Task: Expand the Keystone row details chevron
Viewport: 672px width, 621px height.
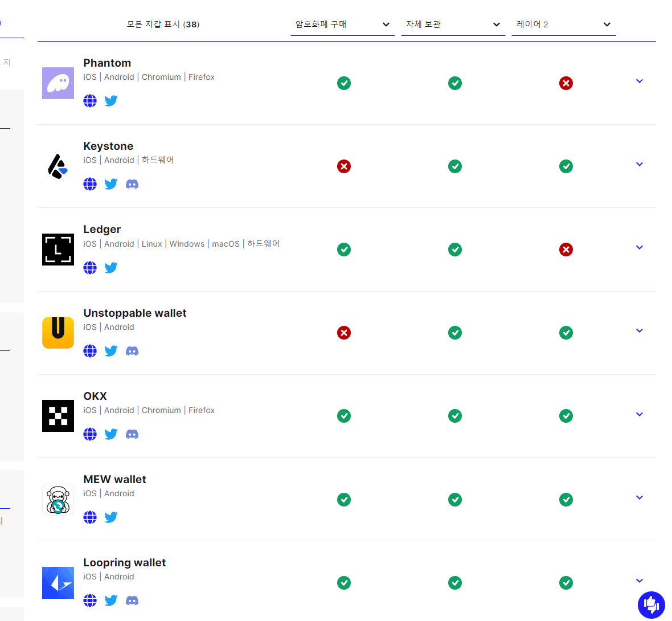Action: 640,164
